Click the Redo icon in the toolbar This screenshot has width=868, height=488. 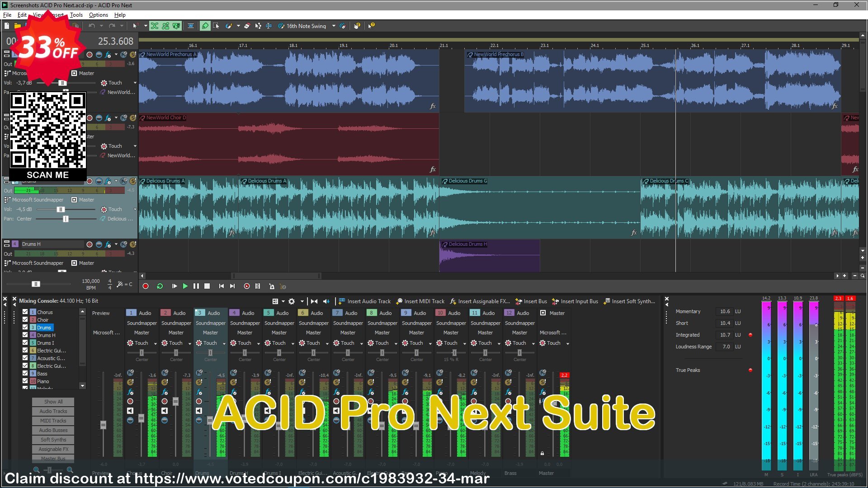112,26
